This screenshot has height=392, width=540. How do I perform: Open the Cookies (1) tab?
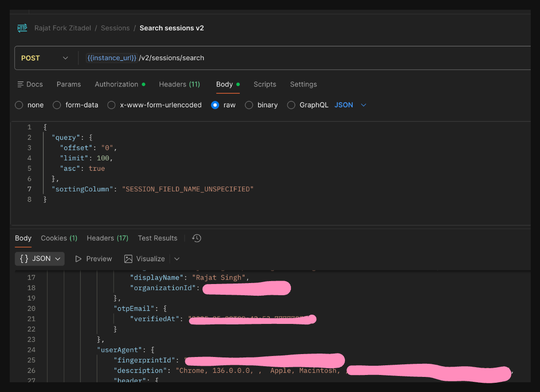(x=59, y=238)
